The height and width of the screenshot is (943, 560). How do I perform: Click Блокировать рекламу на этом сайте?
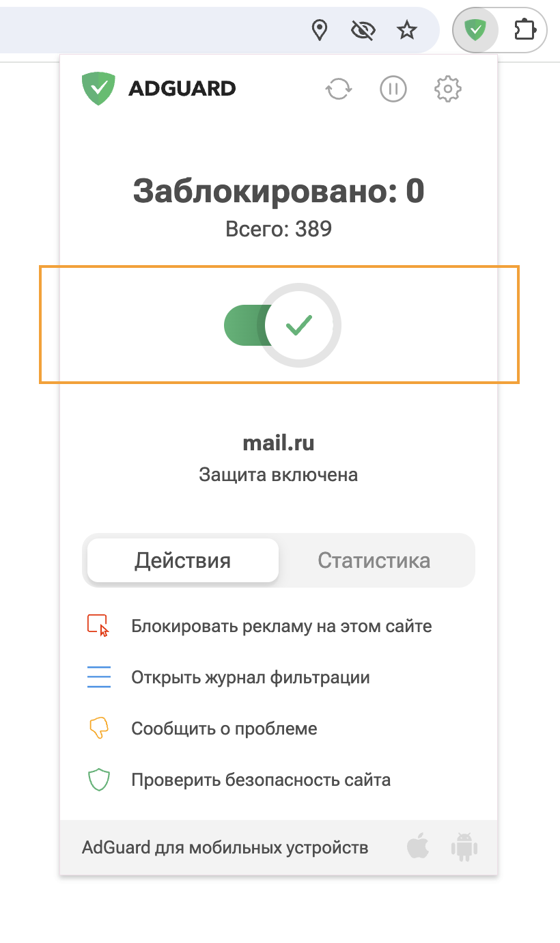tap(281, 626)
